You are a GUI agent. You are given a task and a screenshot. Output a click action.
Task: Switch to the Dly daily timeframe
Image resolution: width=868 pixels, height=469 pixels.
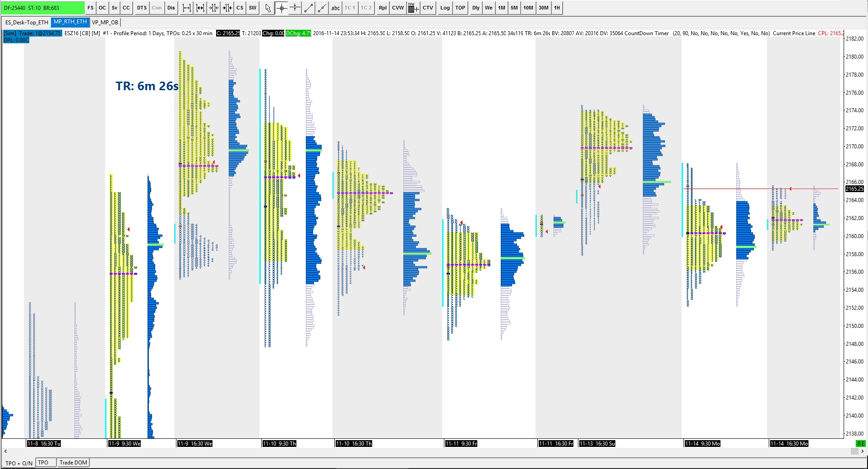point(476,8)
